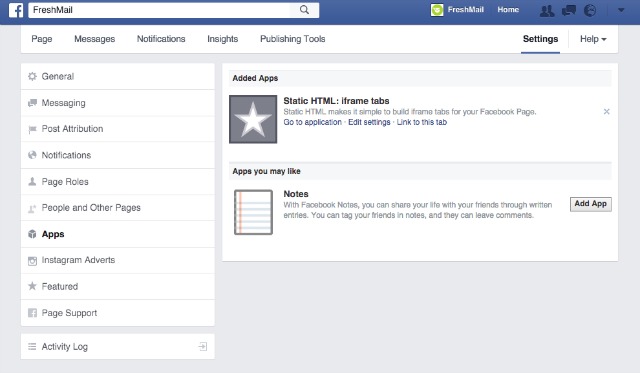This screenshot has height=373, width=640.
Task: Open Featured settings
Action: click(x=118, y=286)
